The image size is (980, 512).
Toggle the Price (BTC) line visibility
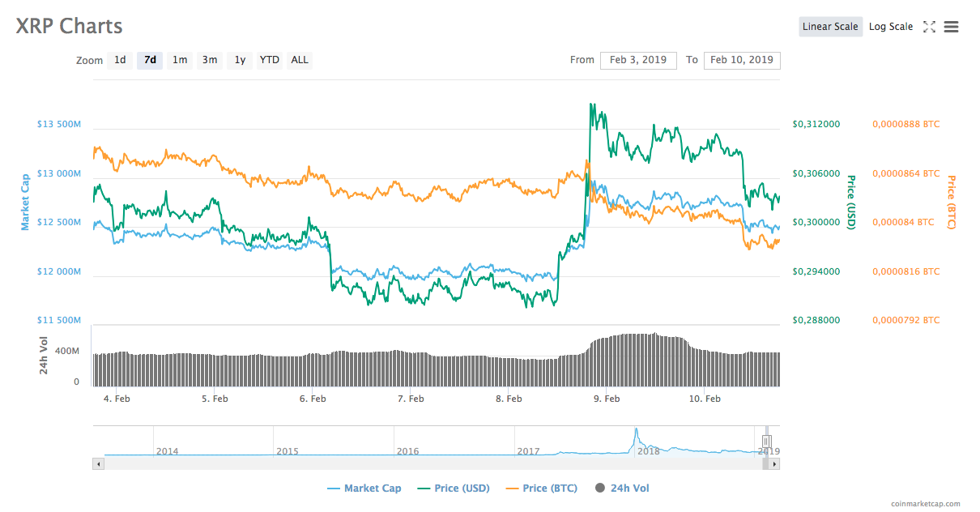coord(541,488)
